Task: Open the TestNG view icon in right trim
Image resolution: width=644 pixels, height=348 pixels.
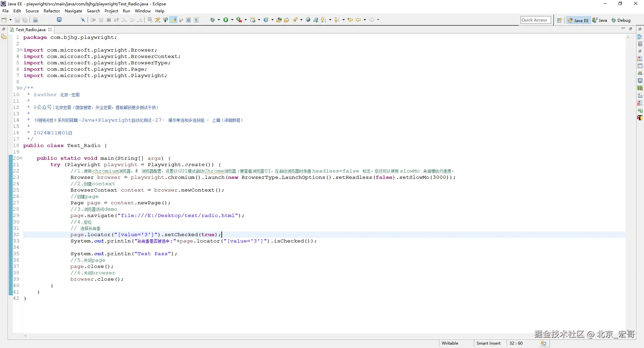Action: (640, 118)
